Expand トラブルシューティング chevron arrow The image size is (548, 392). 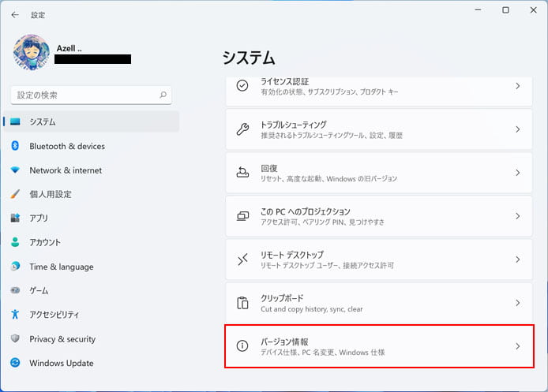tap(517, 129)
